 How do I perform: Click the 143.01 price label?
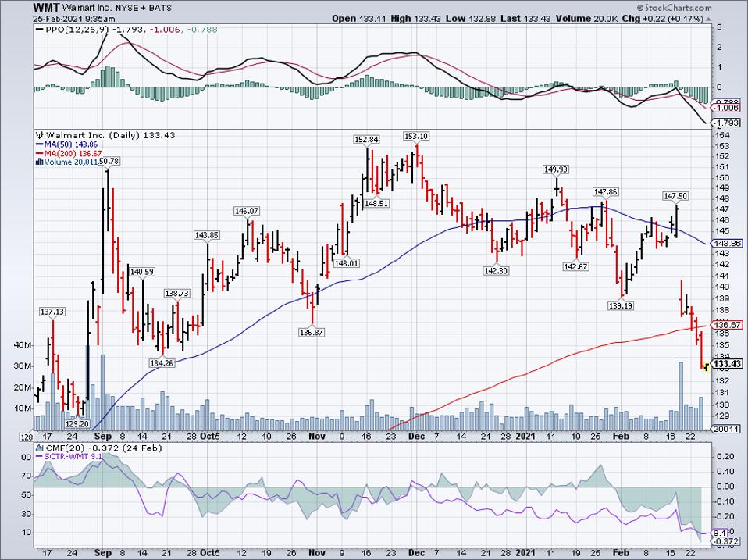pos(347,263)
